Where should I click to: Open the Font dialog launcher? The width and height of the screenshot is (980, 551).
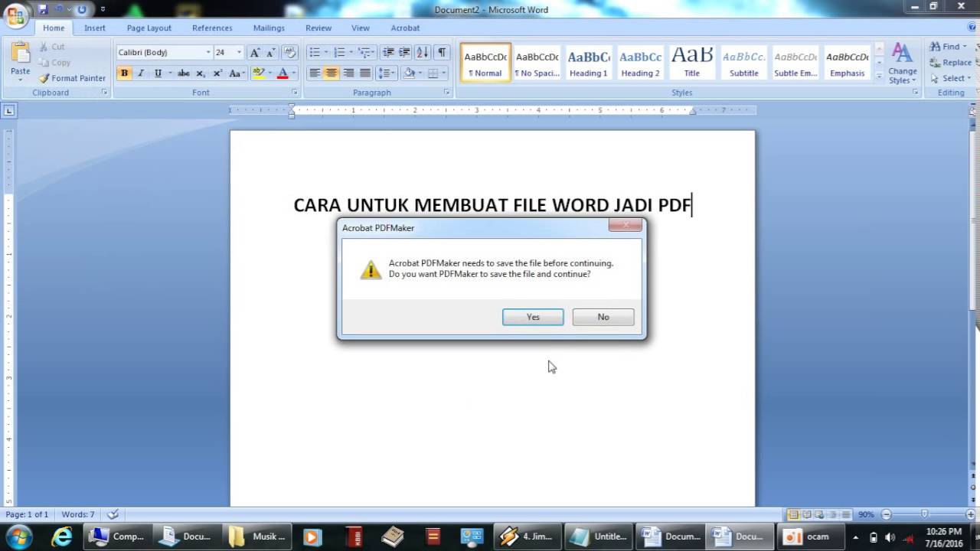click(294, 93)
